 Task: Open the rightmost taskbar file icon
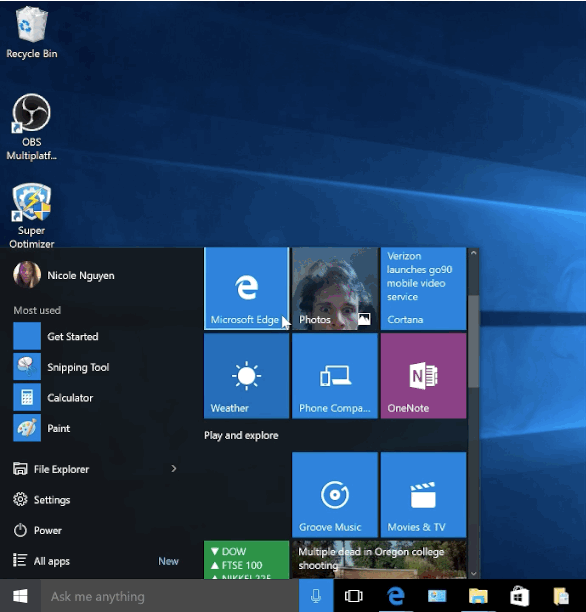point(561,596)
